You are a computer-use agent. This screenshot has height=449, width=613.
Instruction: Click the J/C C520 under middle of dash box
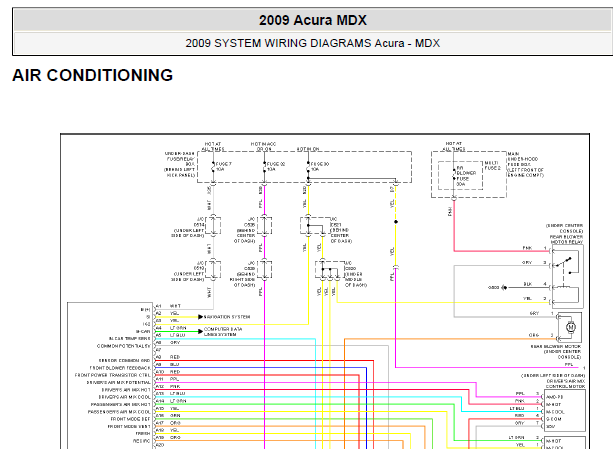point(330,270)
